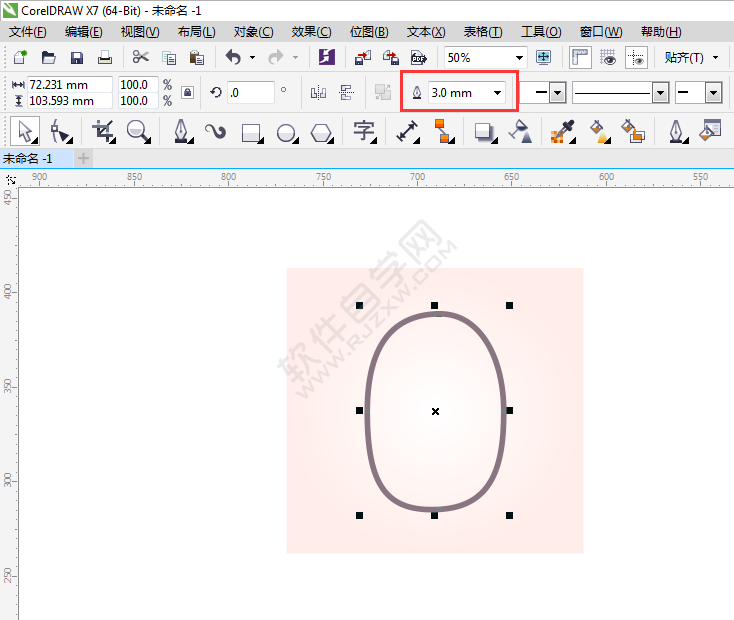Viewport: 734px width, 620px height.
Task: Select the Text tool
Action: click(x=365, y=132)
